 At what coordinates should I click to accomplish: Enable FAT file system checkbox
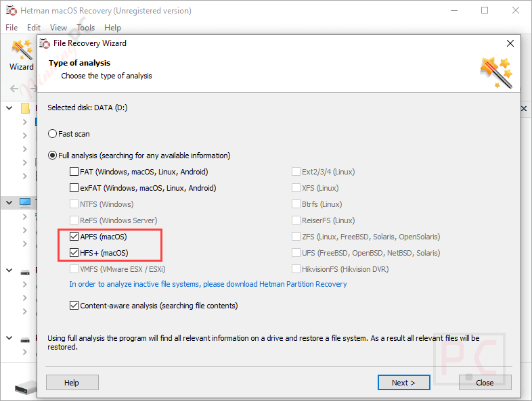coord(74,172)
